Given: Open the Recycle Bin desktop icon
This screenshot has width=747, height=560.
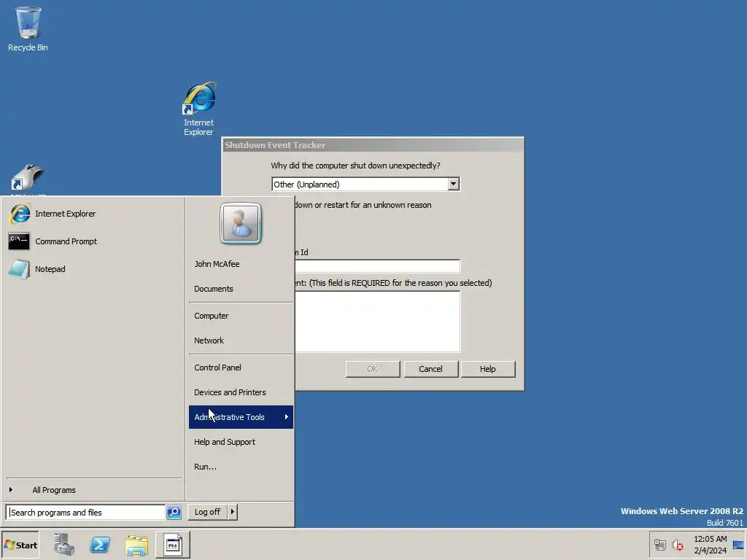Looking at the screenshot, I should [28, 28].
